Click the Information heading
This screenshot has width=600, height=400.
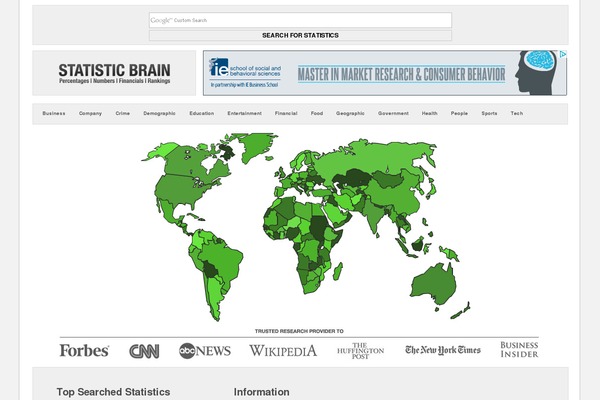pos(261,392)
